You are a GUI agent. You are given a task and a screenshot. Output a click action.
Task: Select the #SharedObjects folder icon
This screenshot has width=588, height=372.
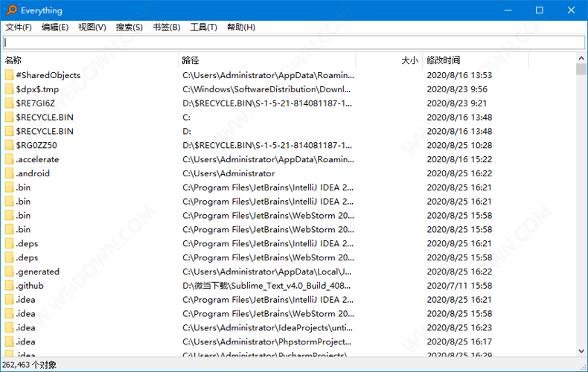pos(9,75)
